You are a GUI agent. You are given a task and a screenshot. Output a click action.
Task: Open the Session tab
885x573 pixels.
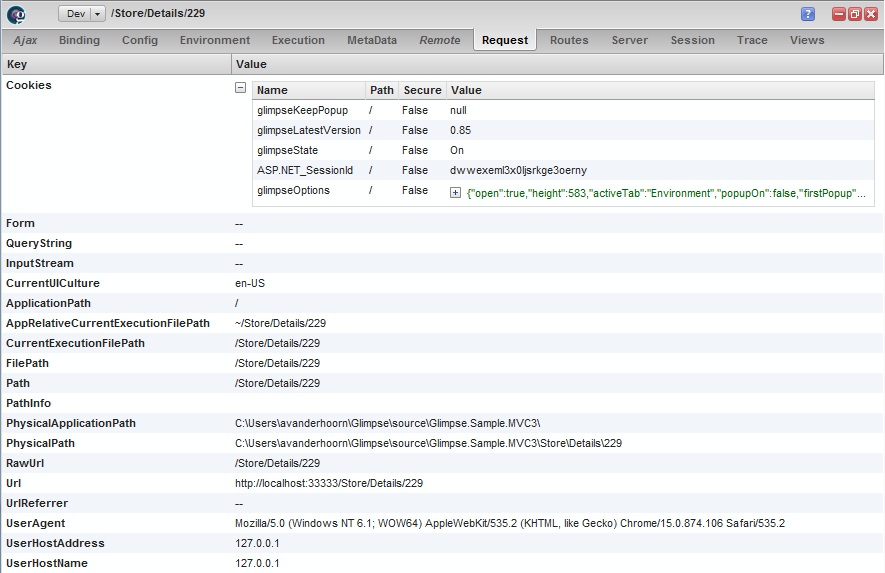(693, 40)
